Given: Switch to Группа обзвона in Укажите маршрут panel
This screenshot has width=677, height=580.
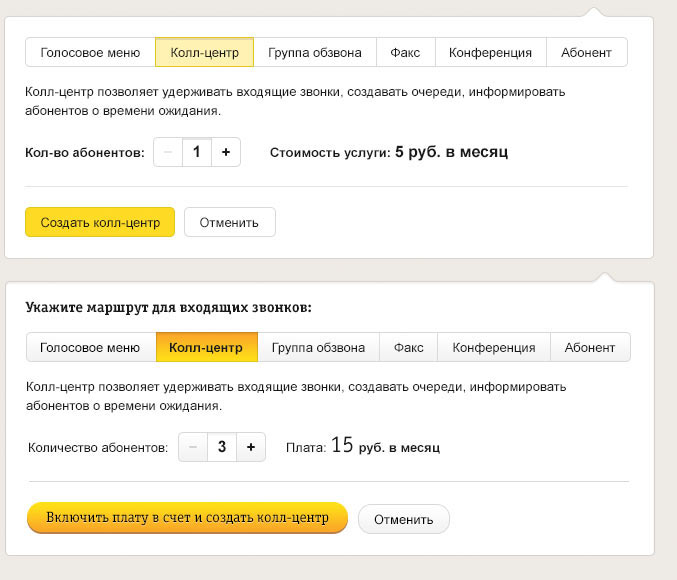Looking at the screenshot, I should point(318,347).
